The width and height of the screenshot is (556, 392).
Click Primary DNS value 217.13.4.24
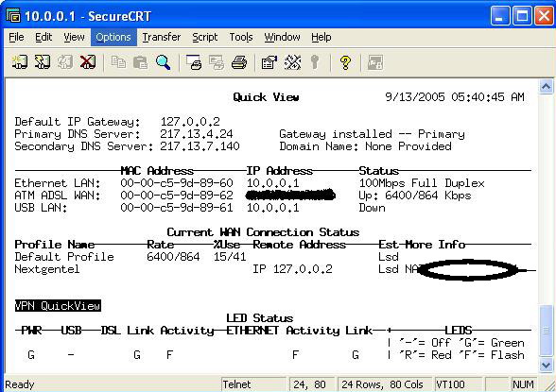click(x=197, y=134)
